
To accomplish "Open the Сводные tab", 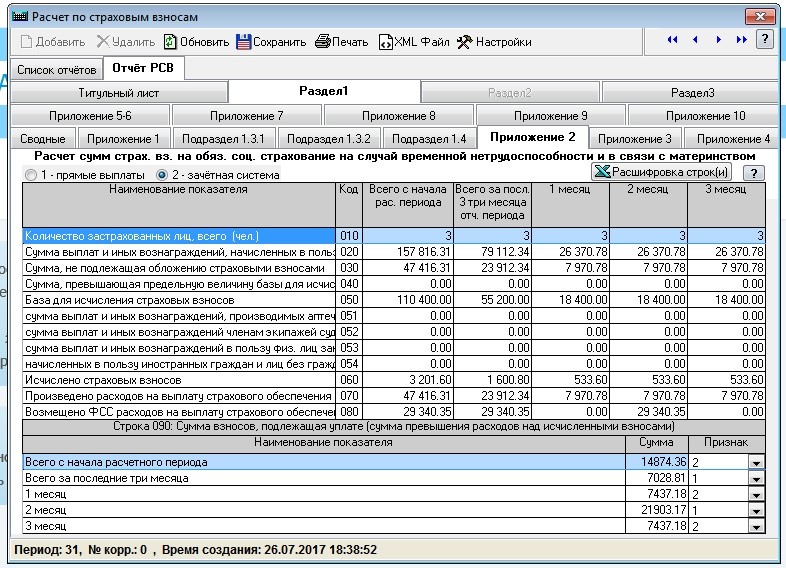I will pyautogui.click(x=43, y=139).
